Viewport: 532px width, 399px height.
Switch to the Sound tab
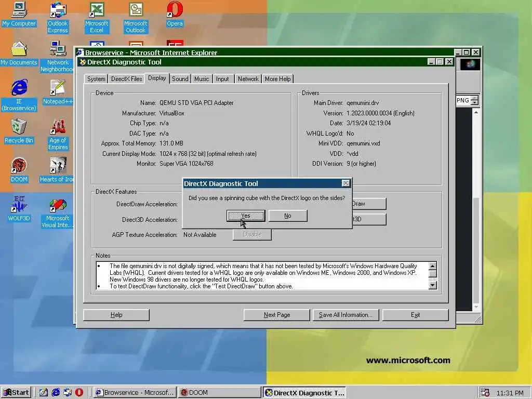pos(180,79)
